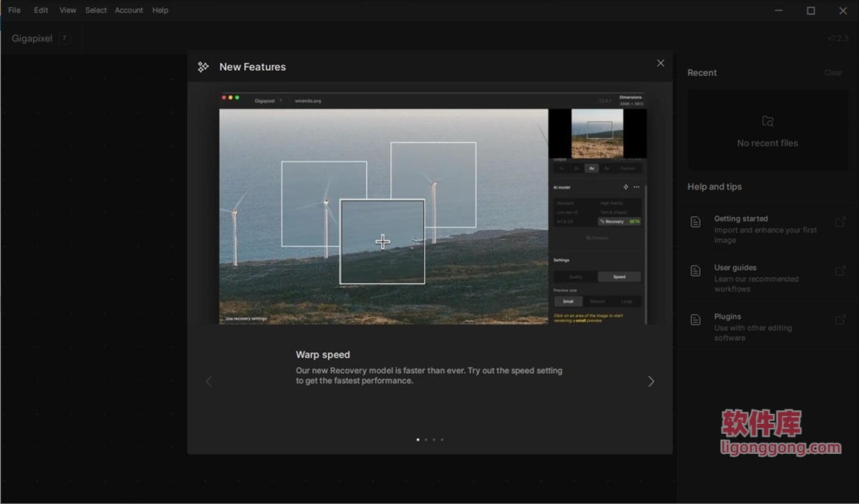Open Getting started external link icon

(x=840, y=222)
